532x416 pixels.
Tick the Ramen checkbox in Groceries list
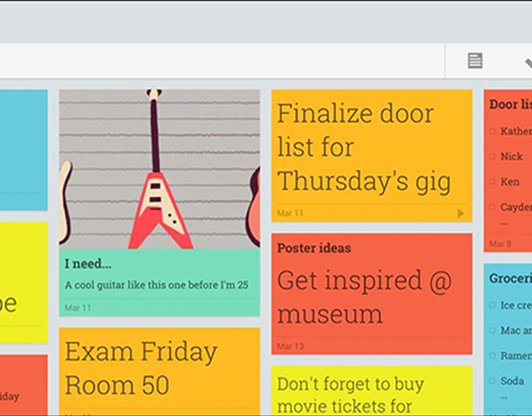[493, 356]
